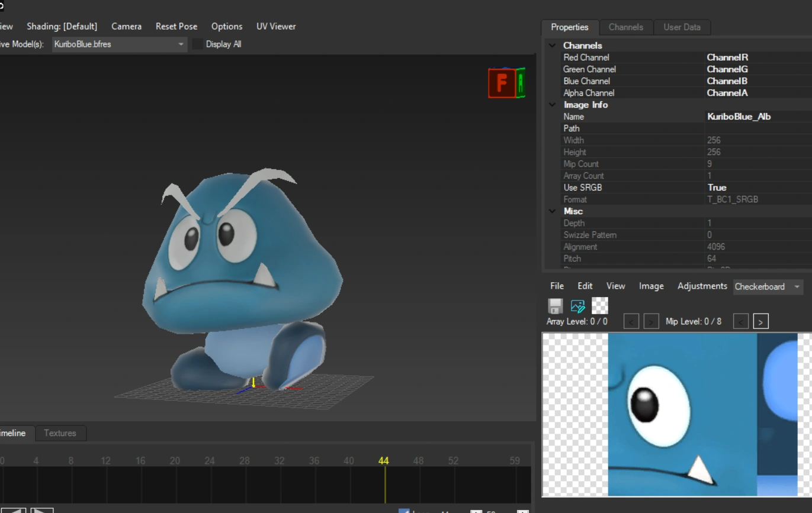Open the Adjustments menu

pyautogui.click(x=702, y=286)
